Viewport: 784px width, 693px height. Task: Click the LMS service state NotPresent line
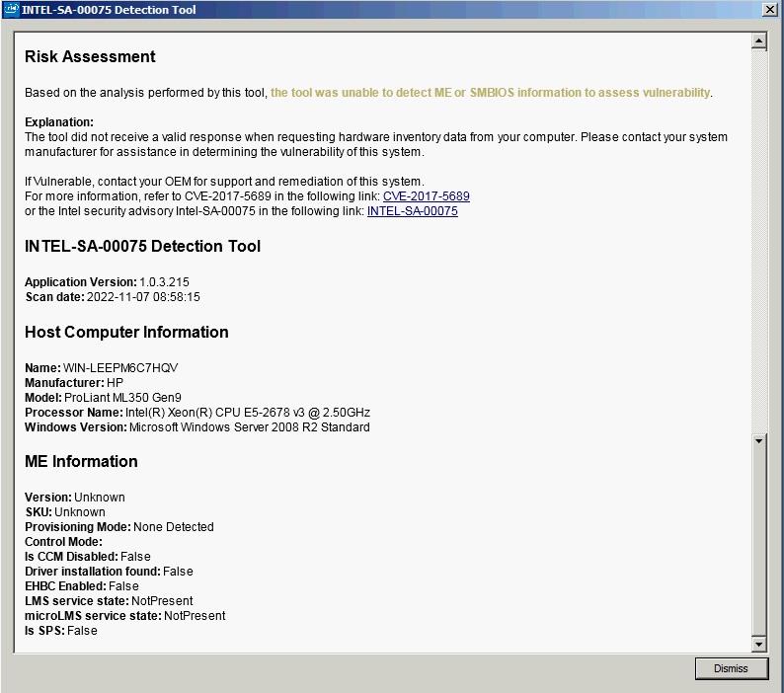point(109,601)
